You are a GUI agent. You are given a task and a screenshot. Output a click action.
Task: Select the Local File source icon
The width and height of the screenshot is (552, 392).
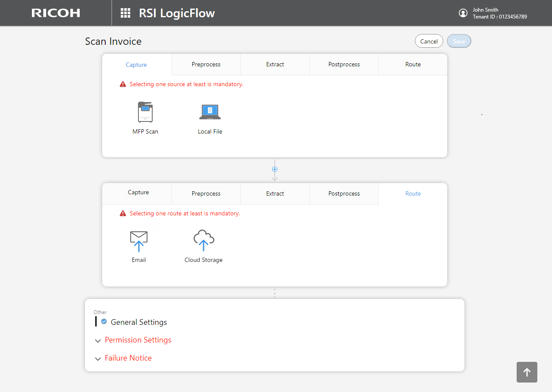210,112
